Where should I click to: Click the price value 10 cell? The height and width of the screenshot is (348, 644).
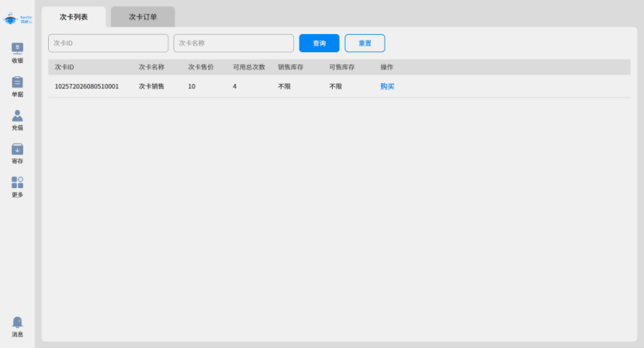click(192, 86)
